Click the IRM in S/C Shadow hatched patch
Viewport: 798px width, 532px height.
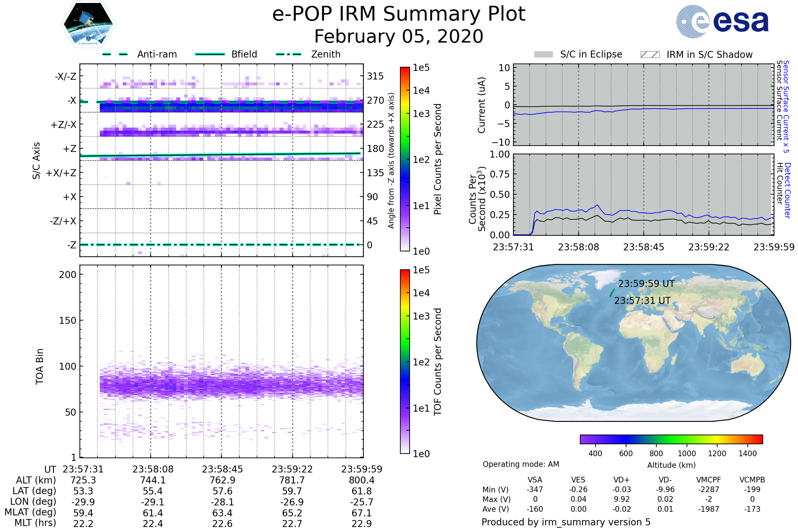(x=650, y=55)
